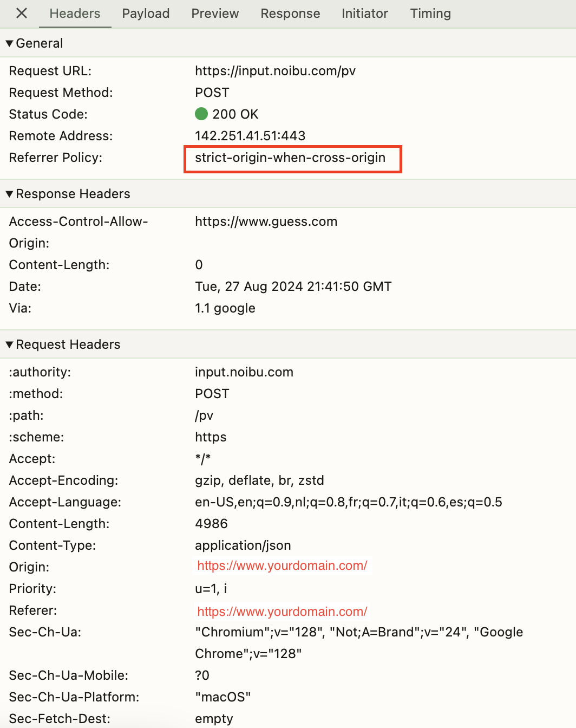Image resolution: width=576 pixels, height=728 pixels.
Task: Select the highlighted strict-origin-when-cross-origin value
Action: pos(290,158)
